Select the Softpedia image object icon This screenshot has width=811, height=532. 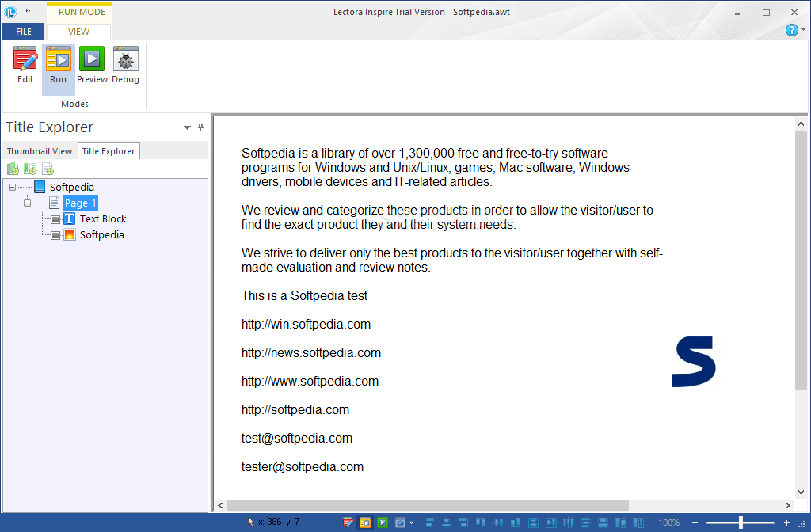[70, 234]
